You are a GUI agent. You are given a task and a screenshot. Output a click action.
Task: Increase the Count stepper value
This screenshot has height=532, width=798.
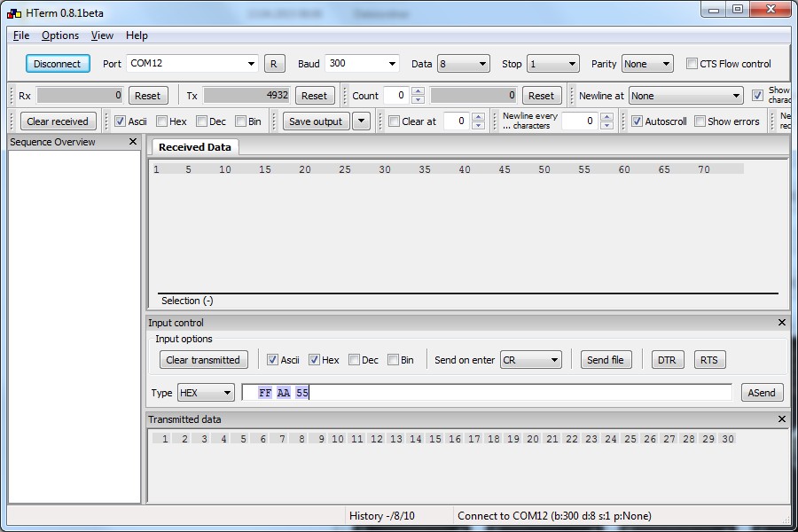click(x=419, y=91)
